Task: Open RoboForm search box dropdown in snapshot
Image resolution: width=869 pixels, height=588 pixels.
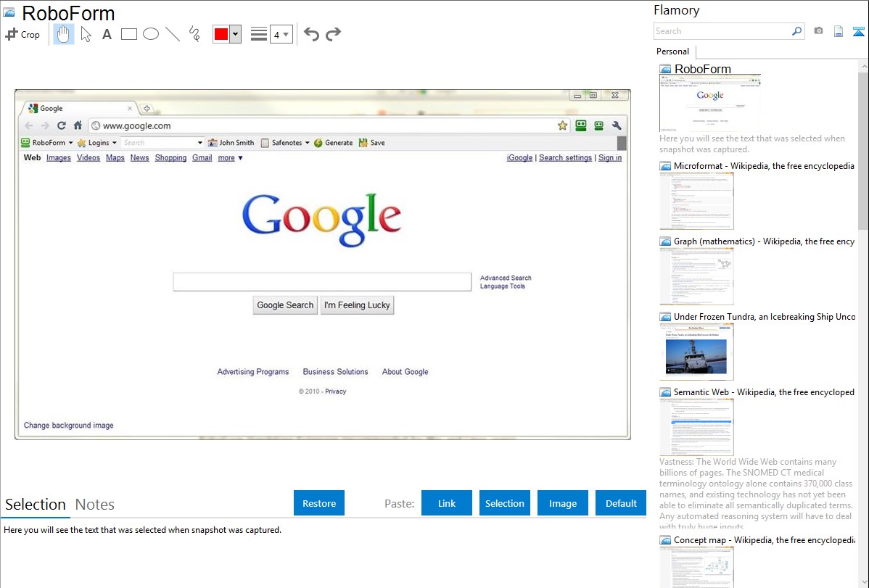Action: coord(200,142)
